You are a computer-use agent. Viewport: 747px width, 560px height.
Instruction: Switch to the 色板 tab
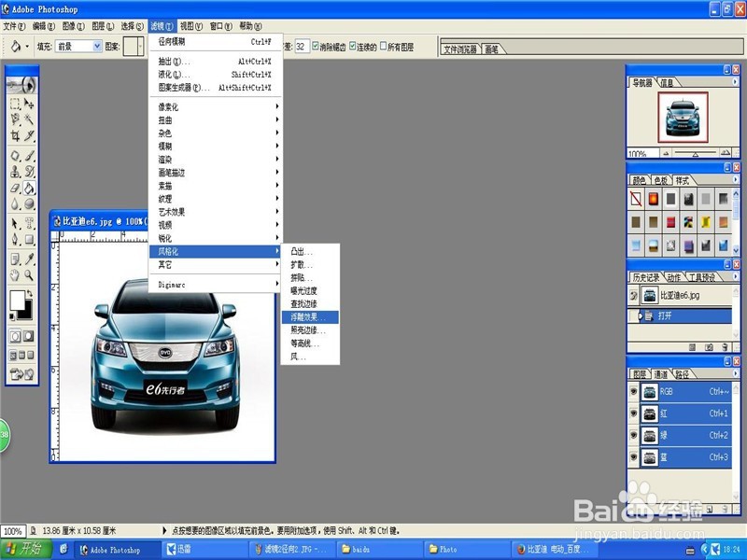[x=661, y=180]
